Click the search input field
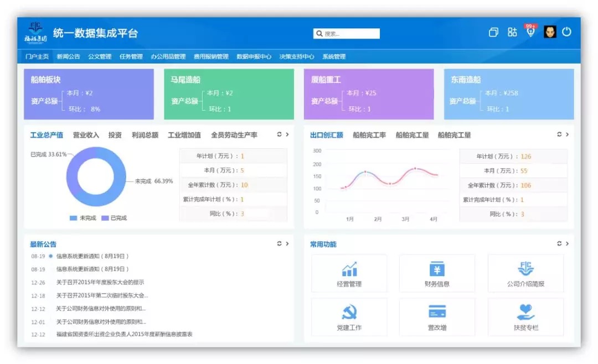598x364 pixels. [346, 34]
